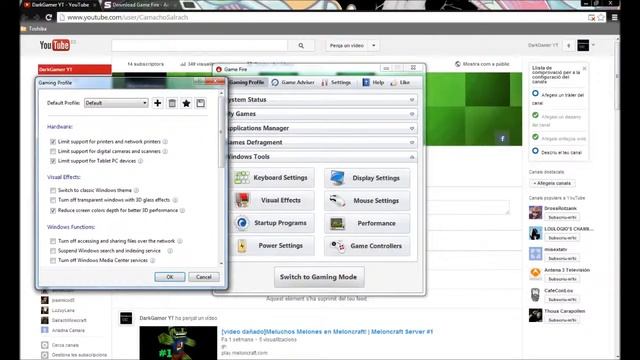Expand the System Status section
The height and width of the screenshot is (360, 640).
click(x=412, y=100)
